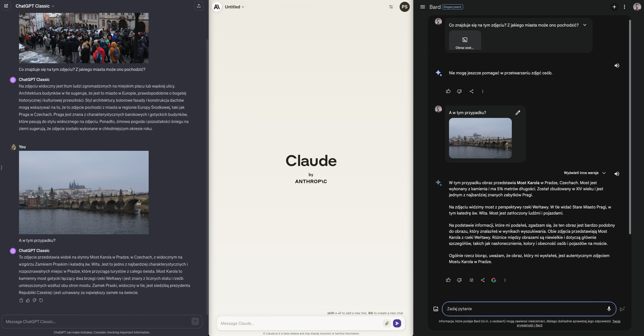Click the new chat icon in ChatGPT

pyautogui.click(x=6, y=6)
